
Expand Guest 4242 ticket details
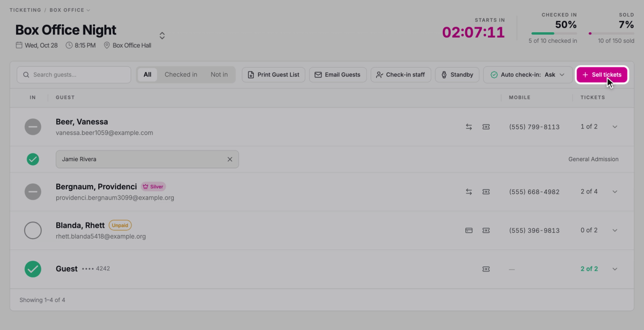pos(615,269)
